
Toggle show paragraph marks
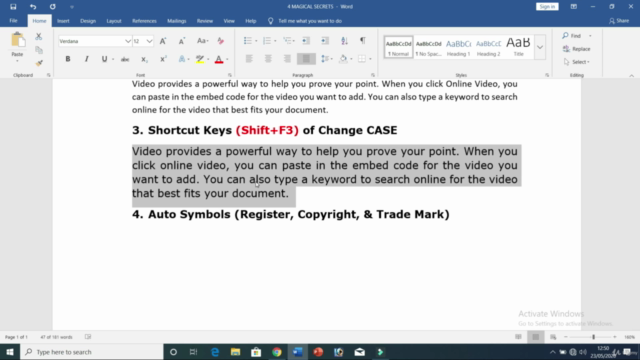click(362, 40)
